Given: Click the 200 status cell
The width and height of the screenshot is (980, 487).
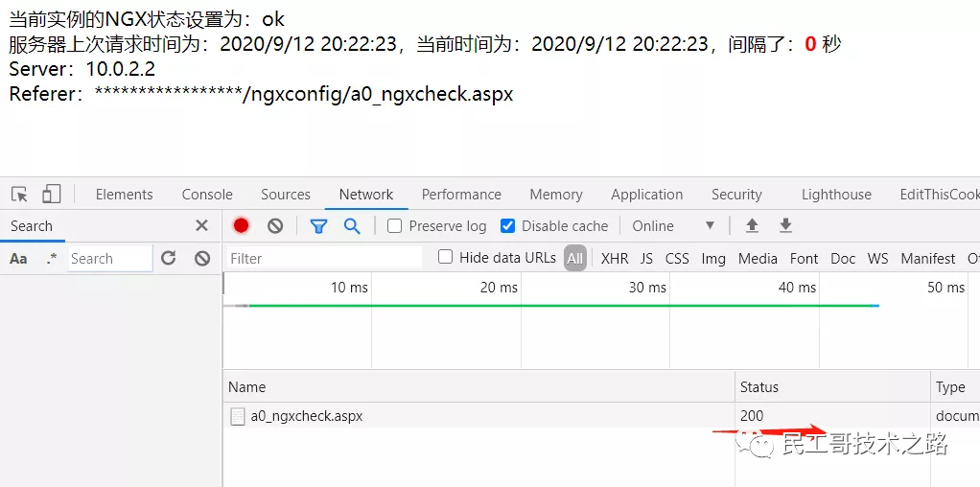Looking at the screenshot, I should 751,416.
